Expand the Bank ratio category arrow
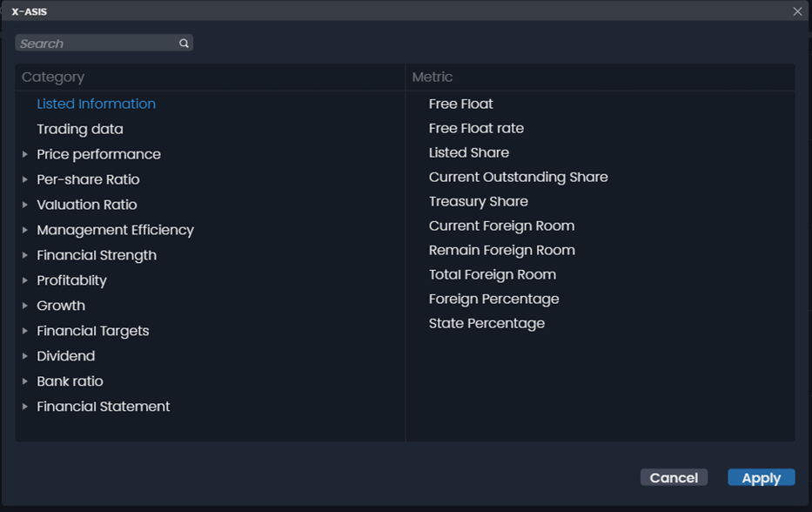 [x=25, y=381]
